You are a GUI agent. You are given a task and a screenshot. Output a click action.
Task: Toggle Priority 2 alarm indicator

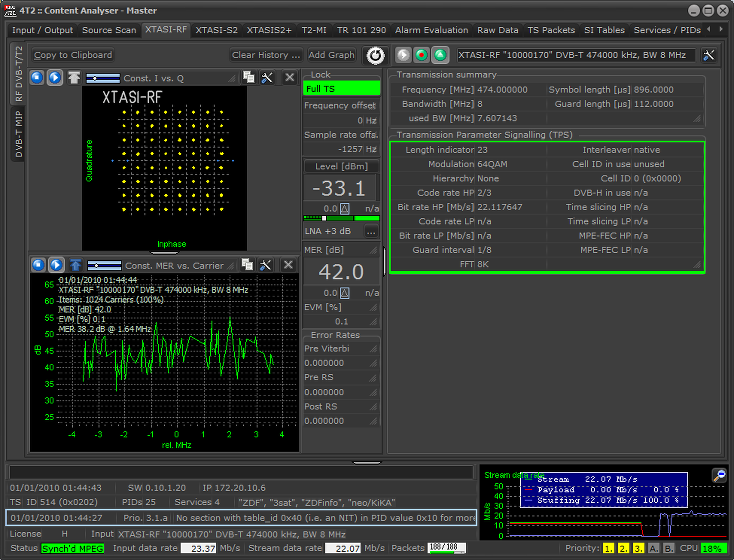[x=624, y=548]
